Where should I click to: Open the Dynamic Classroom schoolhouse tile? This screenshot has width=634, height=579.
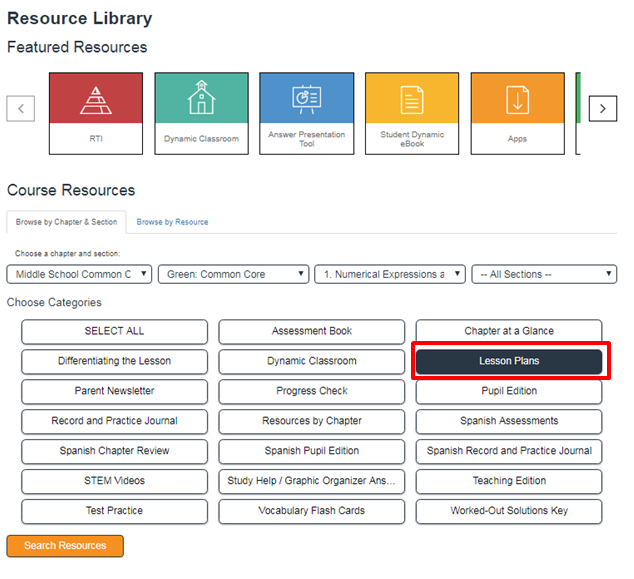point(201,114)
